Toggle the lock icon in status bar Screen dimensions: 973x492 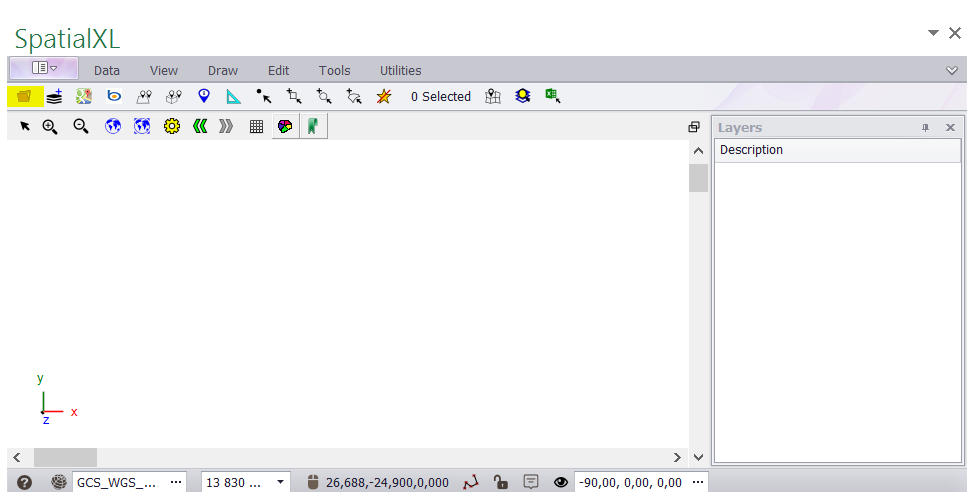501,482
